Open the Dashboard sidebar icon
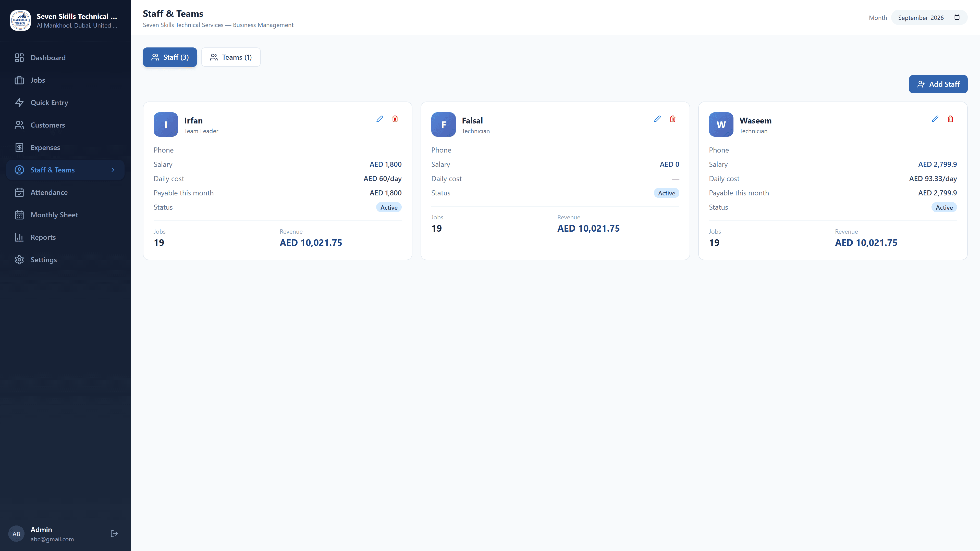Viewport: 980px width, 551px height. click(19, 58)
